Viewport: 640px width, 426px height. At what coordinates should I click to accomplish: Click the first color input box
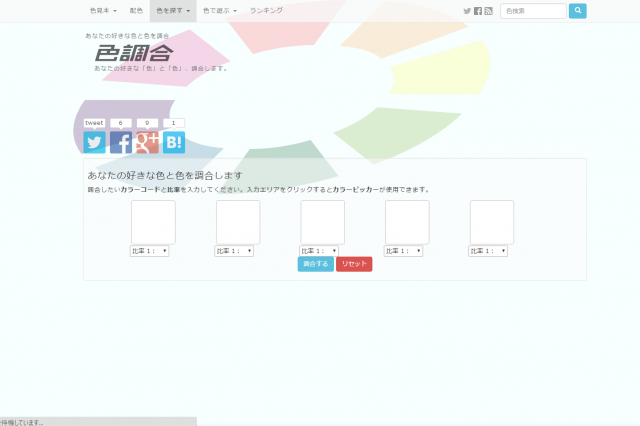click(153, 222)
